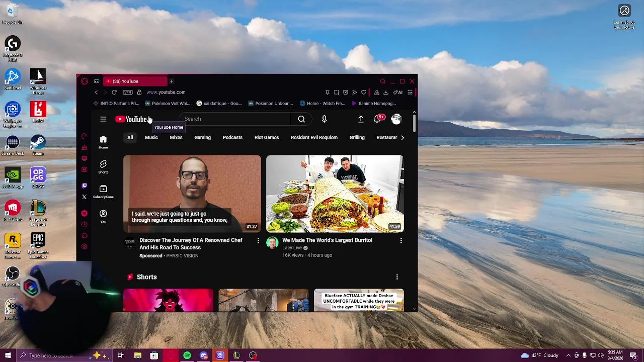This screenshot has height=362, width=644.
Task: Start voice search with the microphone icon
Action: (324, 119)
